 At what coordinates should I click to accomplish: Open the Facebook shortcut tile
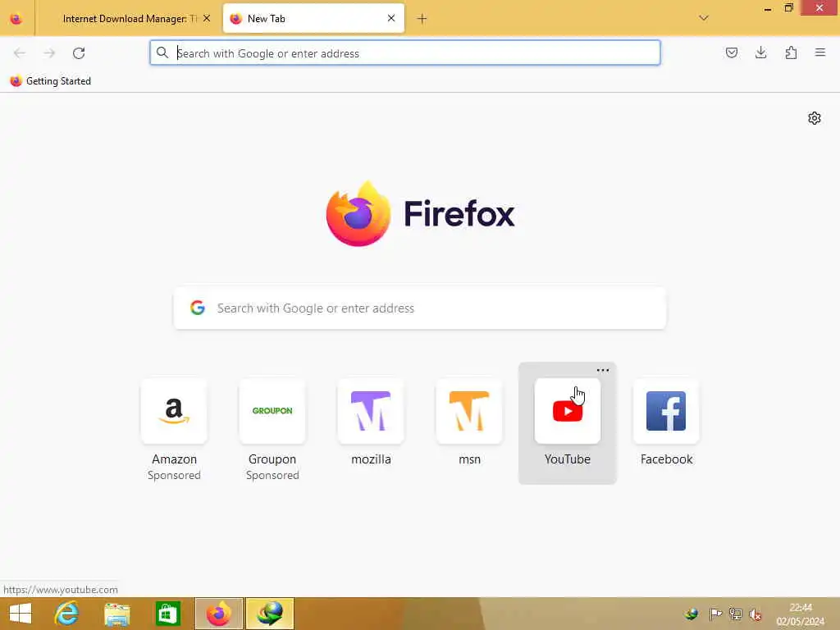666,411
